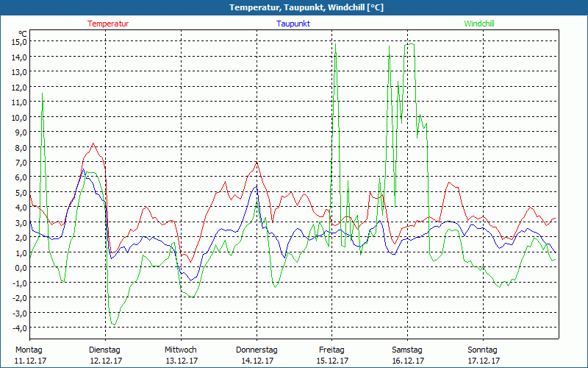The width and height of the screenshot is (588, 368).
Task: Select the Donnerstag day label
Action: (x=257, y=350)
